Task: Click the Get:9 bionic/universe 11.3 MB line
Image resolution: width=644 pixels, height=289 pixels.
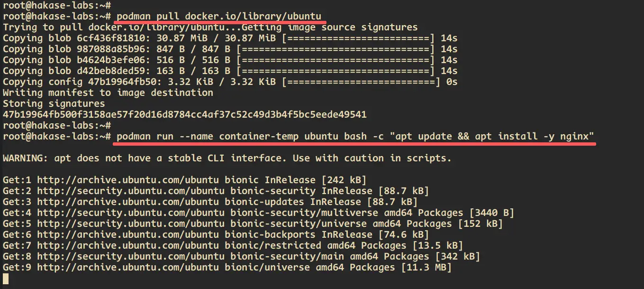Action: pyautogui.click(x=227, y=267)
